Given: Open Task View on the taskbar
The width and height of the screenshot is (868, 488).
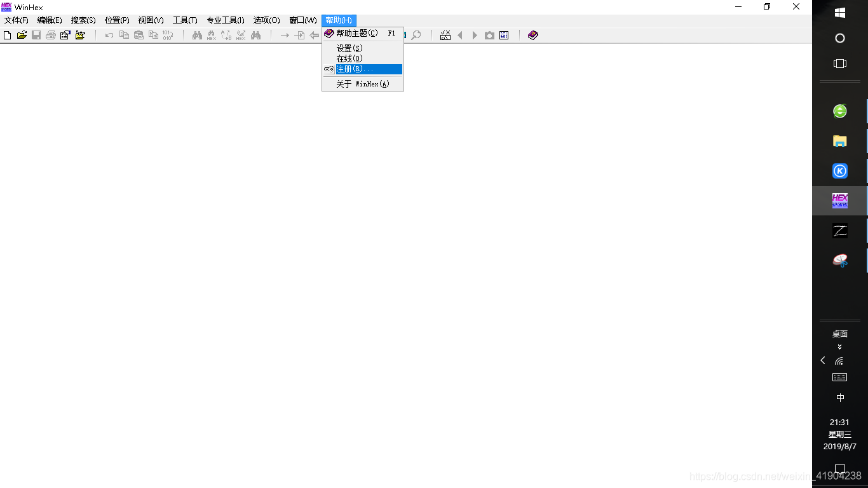Looking at the screenshot, I should click(840, 64).
